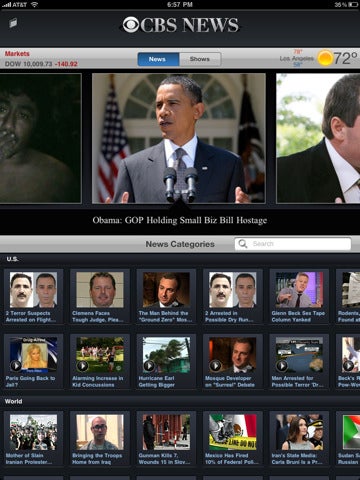Image resolution: width=360 pixels, height=480 pixels.
Task: Focus the Search input field
Action: click(293, 244)
